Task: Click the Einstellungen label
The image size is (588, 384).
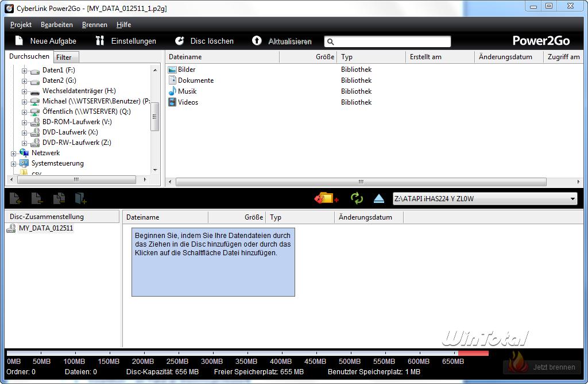Action: coord(133,41)
